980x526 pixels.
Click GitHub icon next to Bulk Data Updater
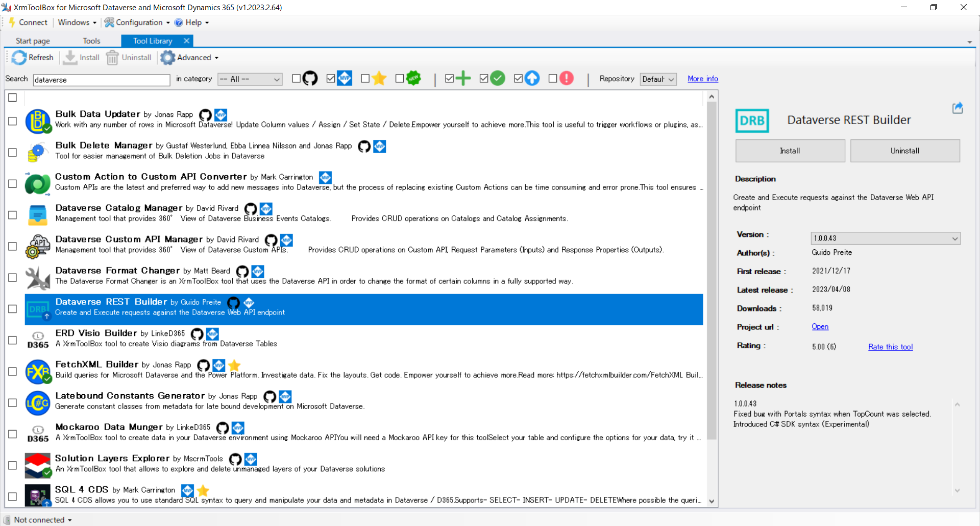coord(205,115)
